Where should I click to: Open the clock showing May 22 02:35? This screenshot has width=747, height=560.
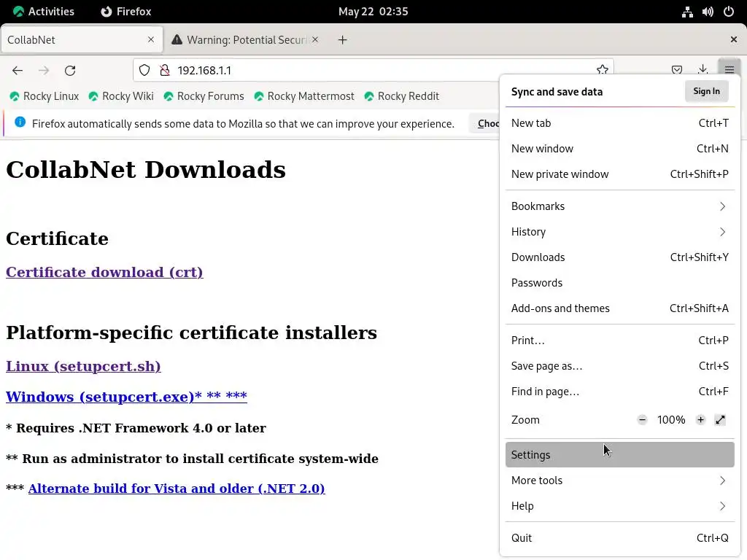373,12
